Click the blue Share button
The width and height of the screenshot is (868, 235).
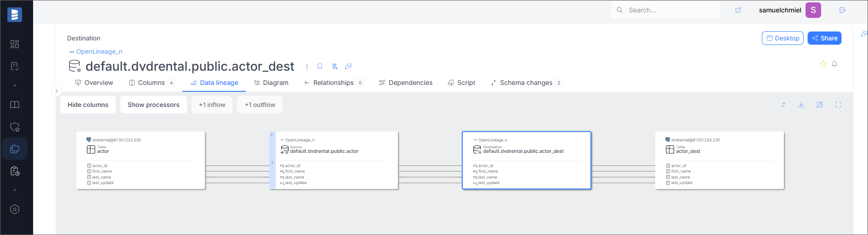tap(825, 38)
